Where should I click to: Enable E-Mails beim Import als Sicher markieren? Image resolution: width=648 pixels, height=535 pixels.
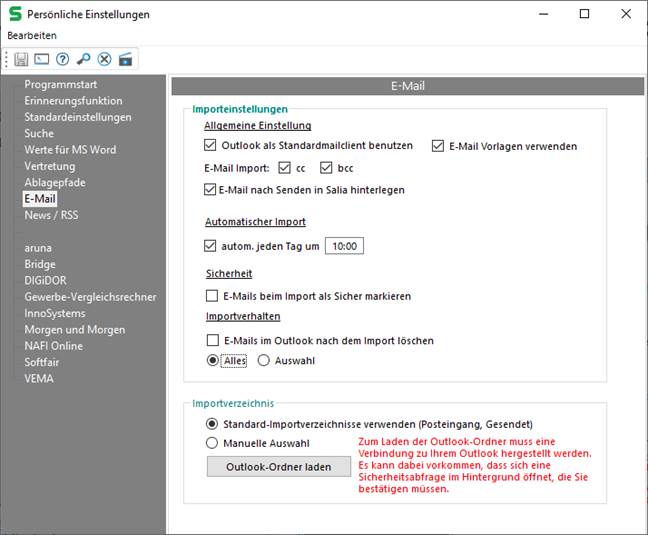click(x=211, y=296)
